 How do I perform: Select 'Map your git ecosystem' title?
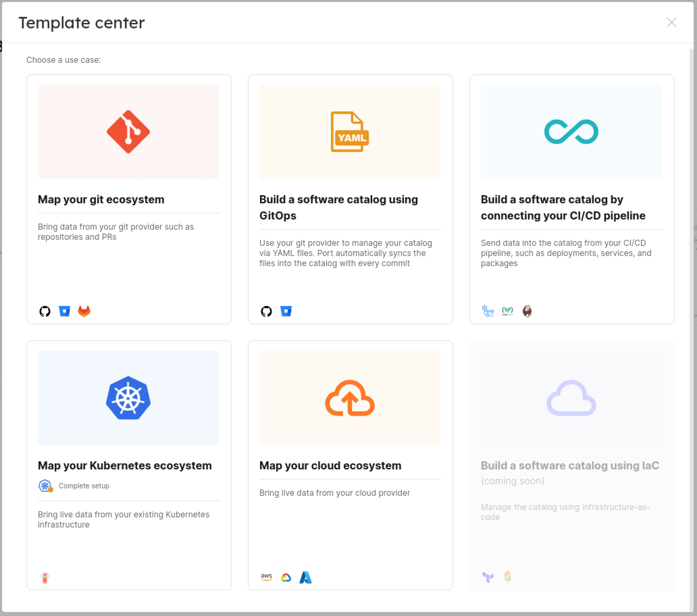101,199
